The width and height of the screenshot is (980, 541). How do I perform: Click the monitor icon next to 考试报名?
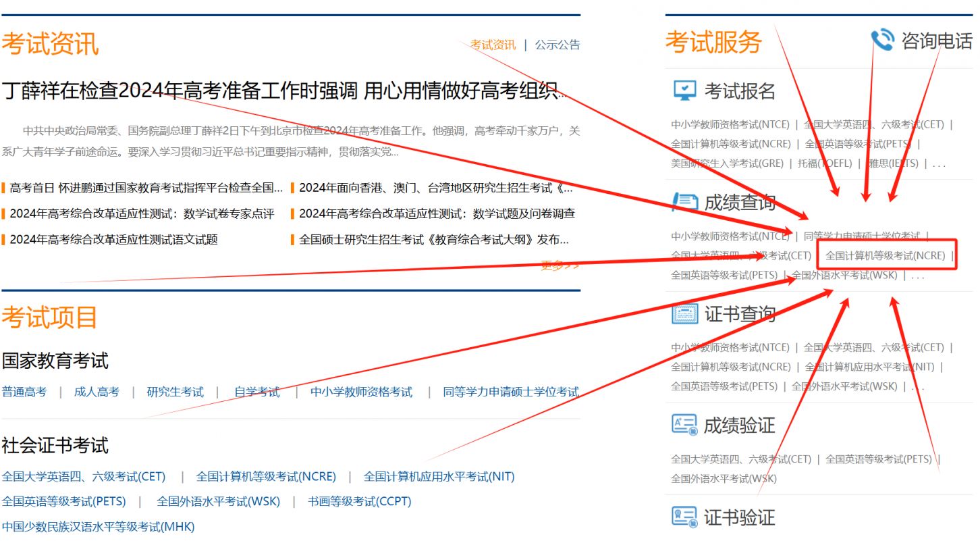pyautogui.click(x=684, y=88)
